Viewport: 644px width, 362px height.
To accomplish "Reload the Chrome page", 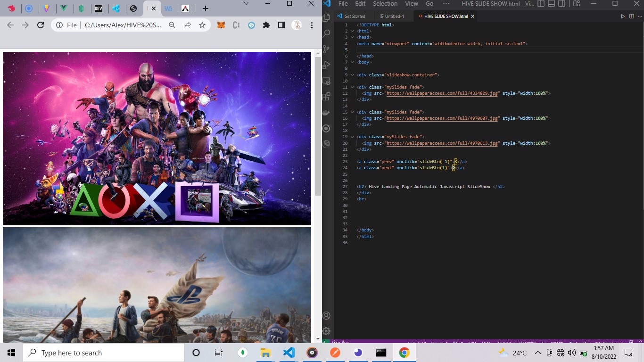I will pyautogui.click(x=41, y=25).
